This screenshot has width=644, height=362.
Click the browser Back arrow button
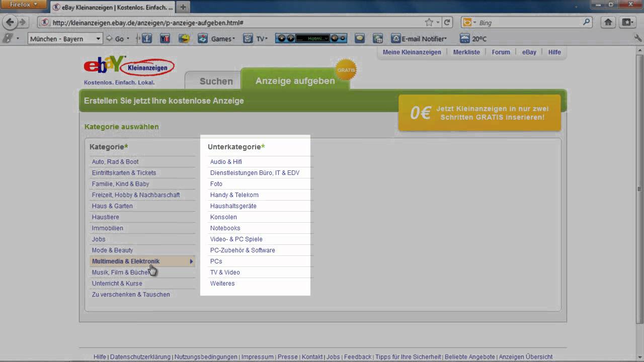[x=10, y=22]
